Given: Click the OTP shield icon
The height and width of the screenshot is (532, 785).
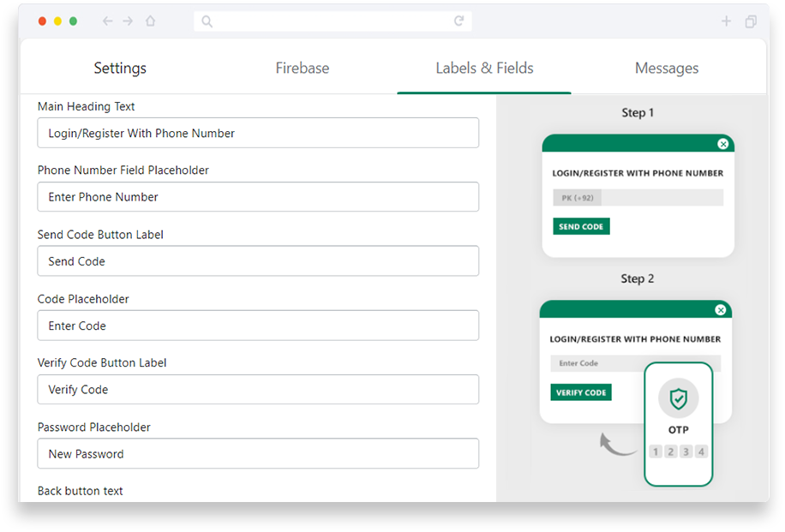Looking at the screenshot, I should tap(679, 399).
